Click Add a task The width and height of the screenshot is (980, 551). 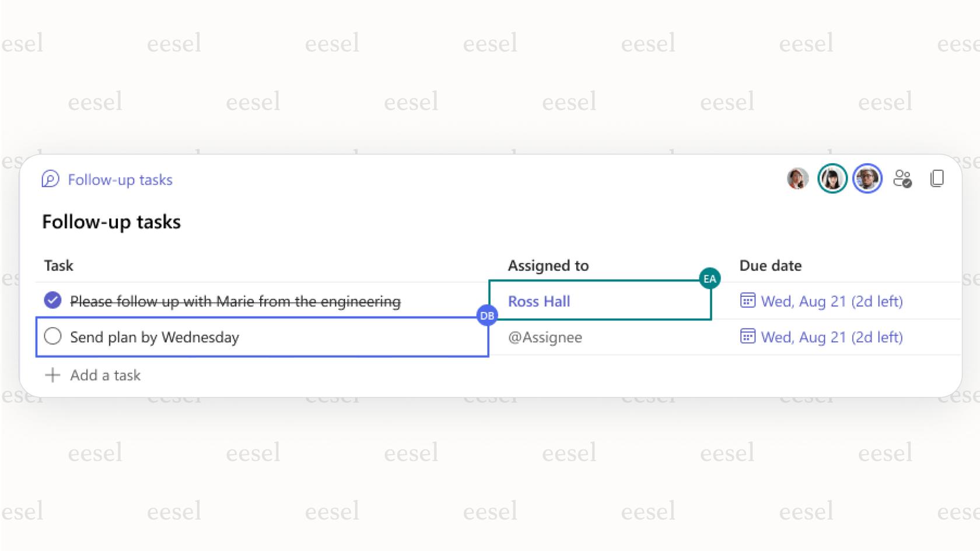point(105,375)
